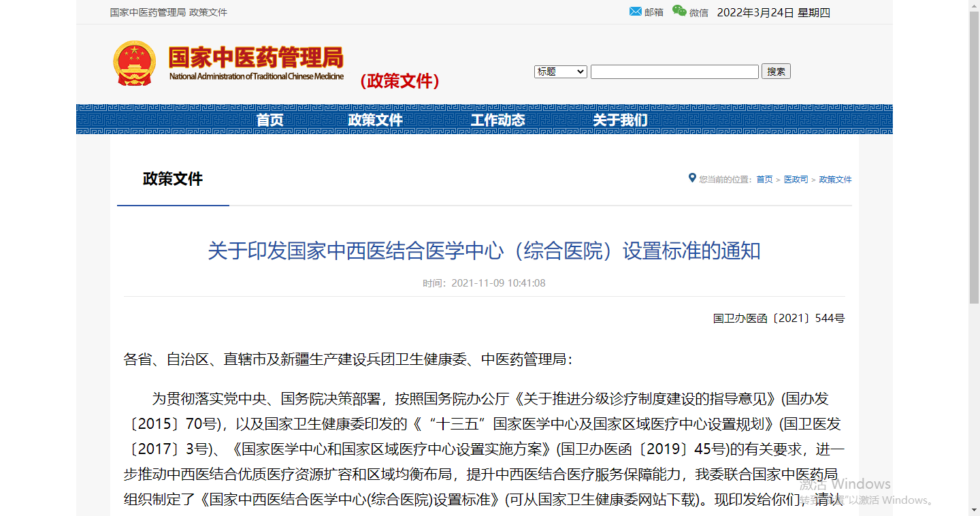Open the 标题 search type dropdown
The width and height of the screenshot is (980, 516).
coord(560,71)
